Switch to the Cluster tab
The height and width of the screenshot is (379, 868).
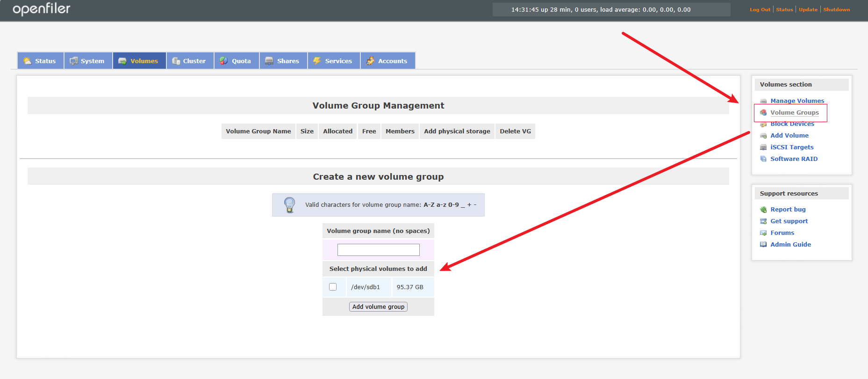[190, 61]
